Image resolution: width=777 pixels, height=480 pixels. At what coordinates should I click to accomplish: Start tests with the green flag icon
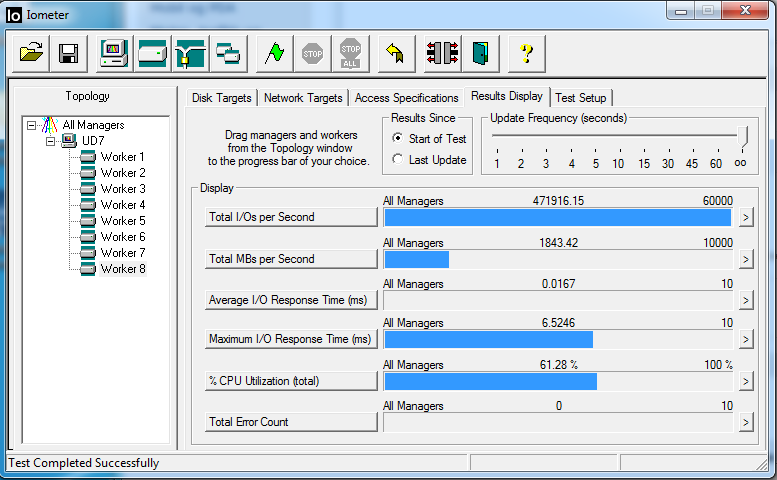(275, 53)
